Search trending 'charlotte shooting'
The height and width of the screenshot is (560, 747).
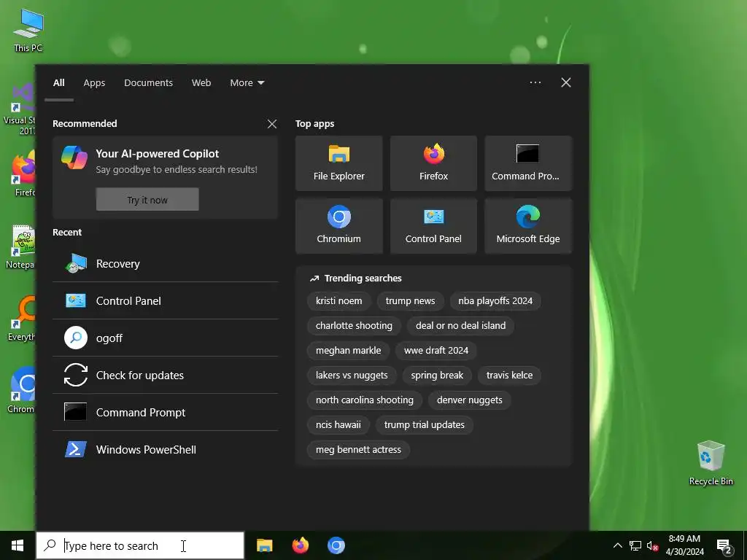click(x=354, y=326)
